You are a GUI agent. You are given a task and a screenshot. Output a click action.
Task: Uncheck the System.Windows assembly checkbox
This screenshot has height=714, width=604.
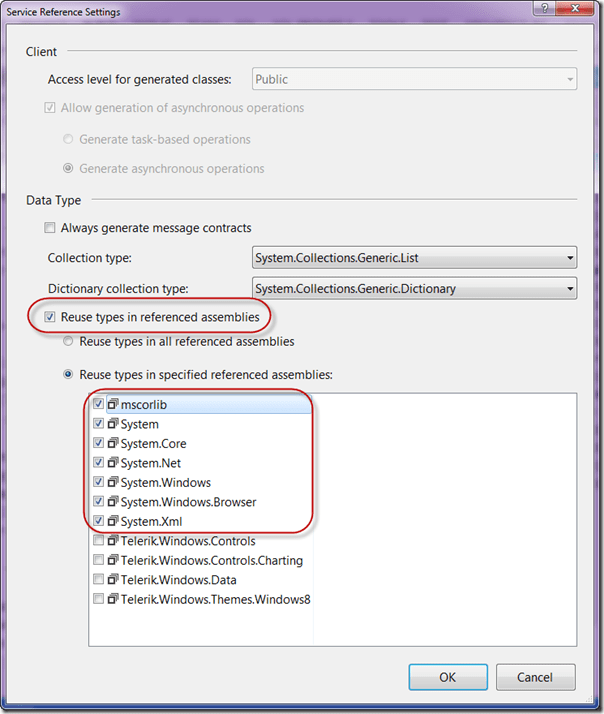[98, 483]
